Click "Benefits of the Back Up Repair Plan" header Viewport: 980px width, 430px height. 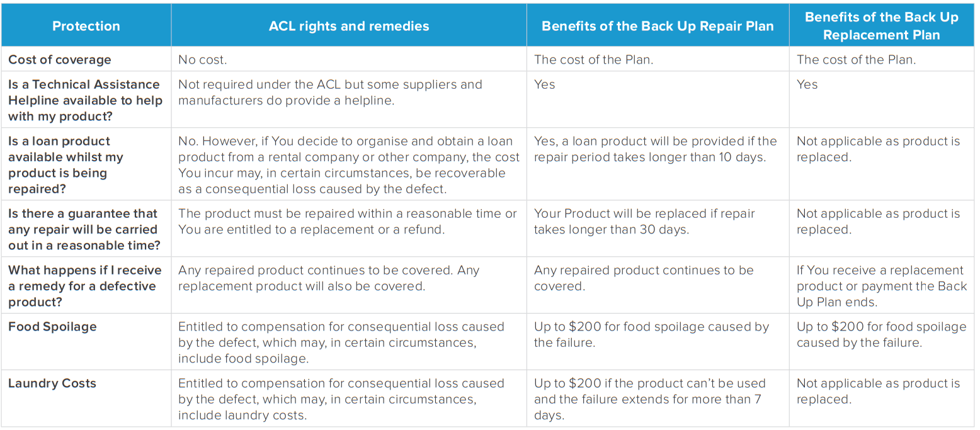point(657,26)
